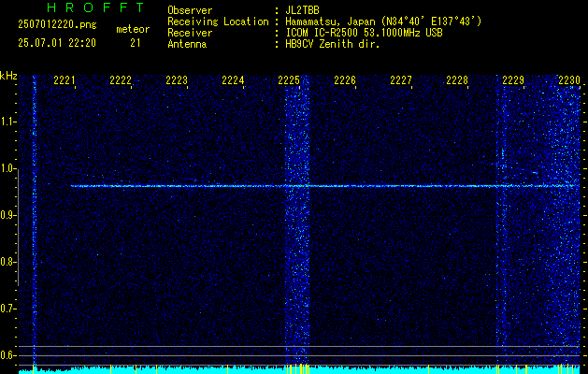Click the 2227 time marker
The height and width of the screenshot is (374, 588).
tap(401, 79)
